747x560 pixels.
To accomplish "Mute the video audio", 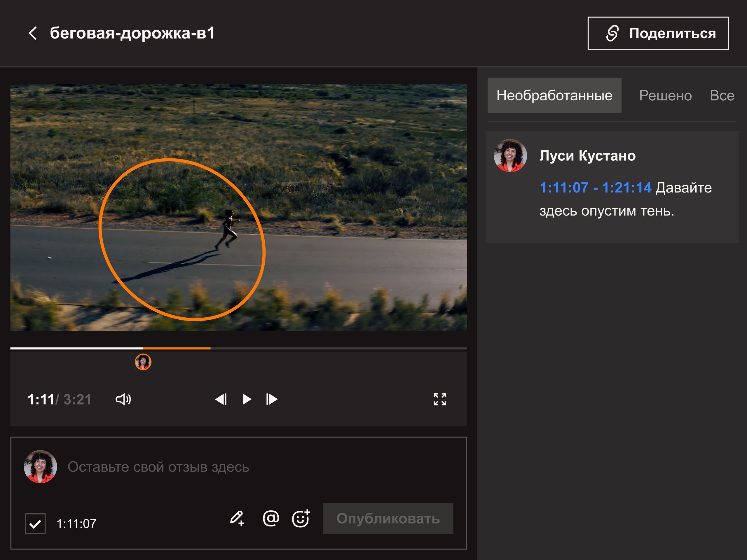I will tap(124, 399).
